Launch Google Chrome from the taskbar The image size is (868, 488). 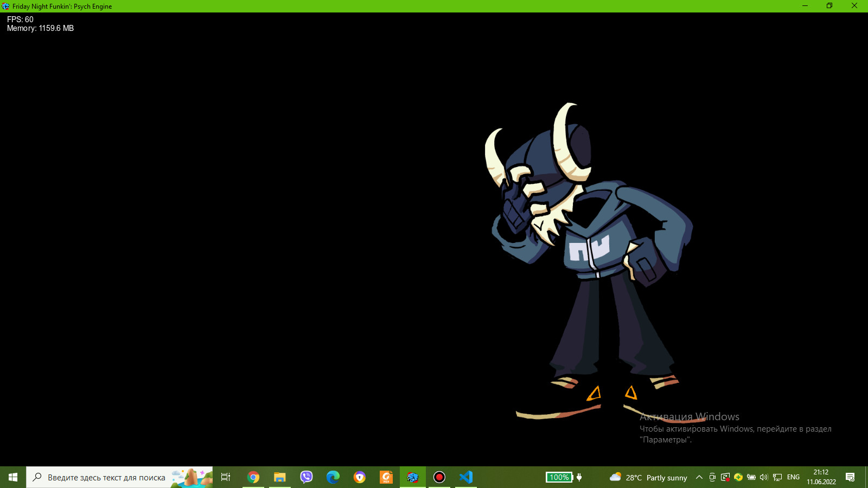[253, 477]
